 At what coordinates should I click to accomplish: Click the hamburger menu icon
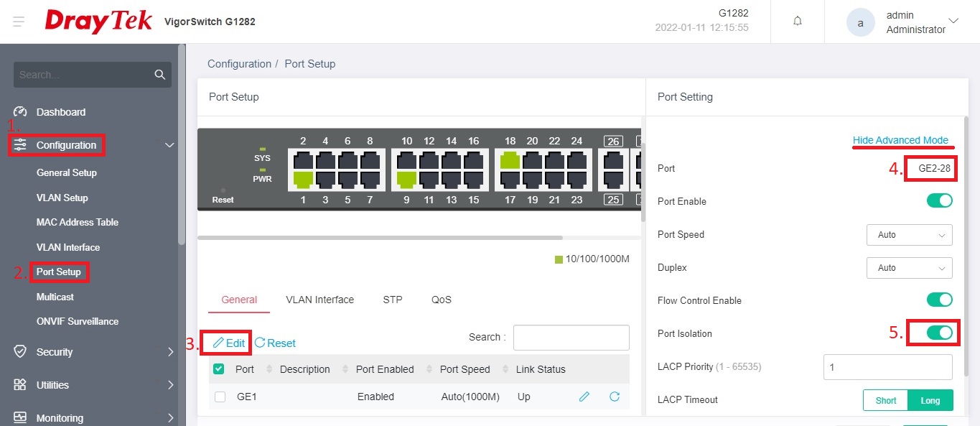[x=19, y=22]
